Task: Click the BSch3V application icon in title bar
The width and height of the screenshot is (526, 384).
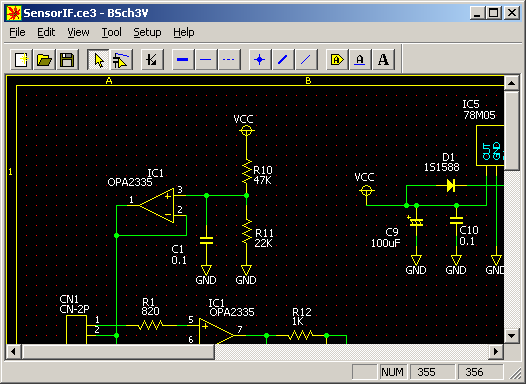Action: point(14,13)
